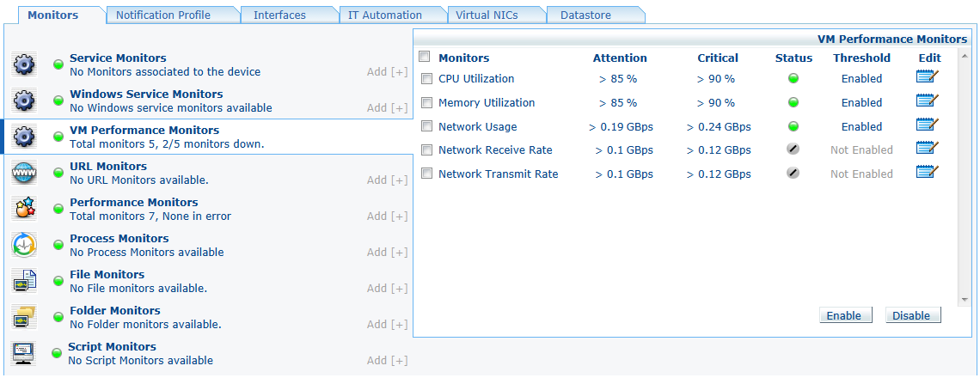The height and width of the screenshot is (378, 980).
Task: Open edit icon for CPU Utilization
Action: click(x=926, y=78)
